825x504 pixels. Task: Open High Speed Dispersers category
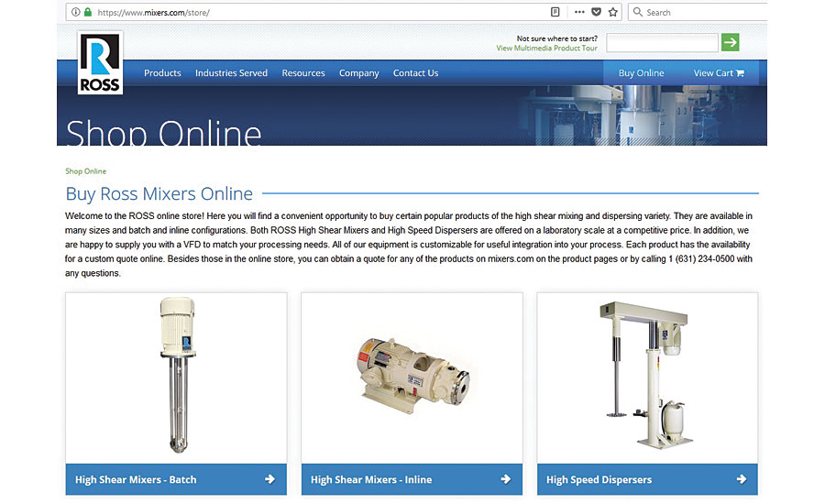tap(647, 479)
